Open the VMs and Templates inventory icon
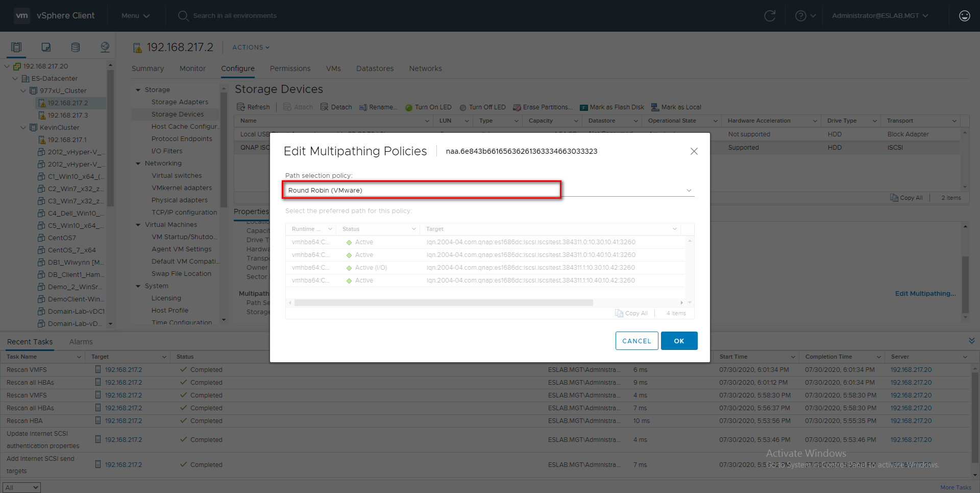This screenshot has height=493, width=980. (46, 48)
